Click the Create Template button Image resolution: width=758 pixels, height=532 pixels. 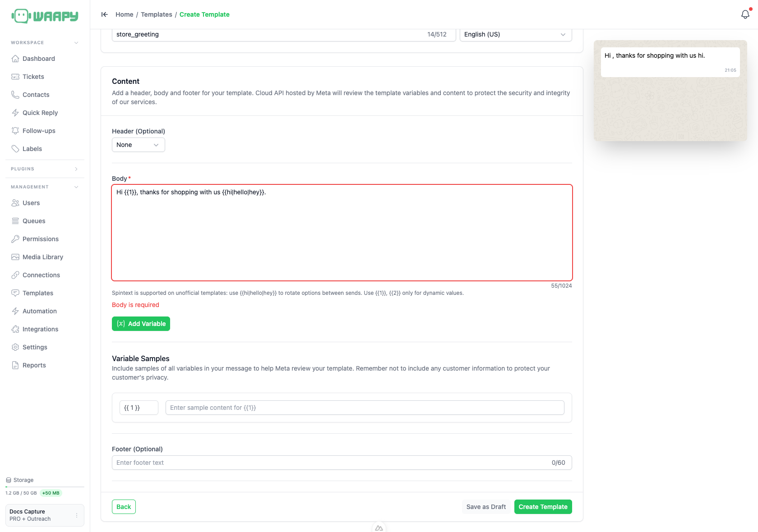click(x=543, y=507)
